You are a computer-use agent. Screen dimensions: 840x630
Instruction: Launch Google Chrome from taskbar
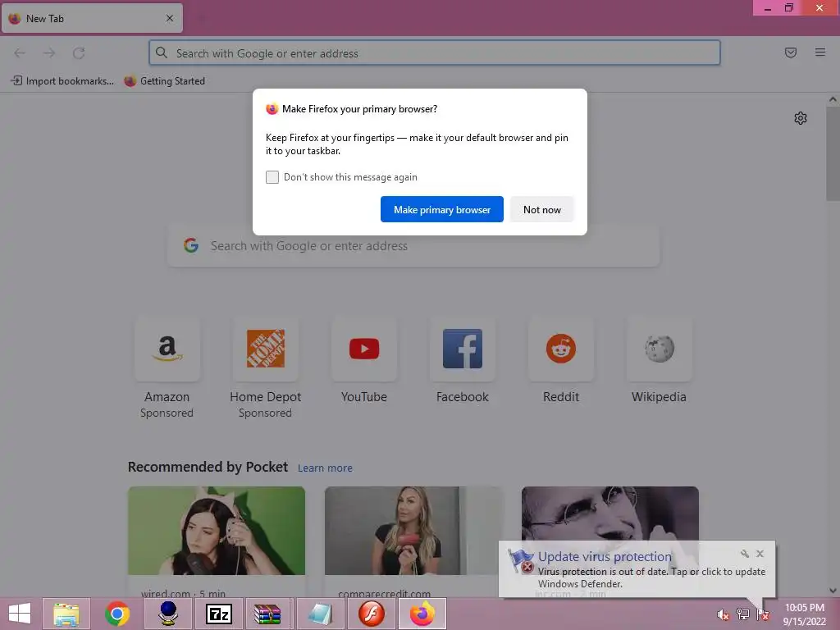117,614
